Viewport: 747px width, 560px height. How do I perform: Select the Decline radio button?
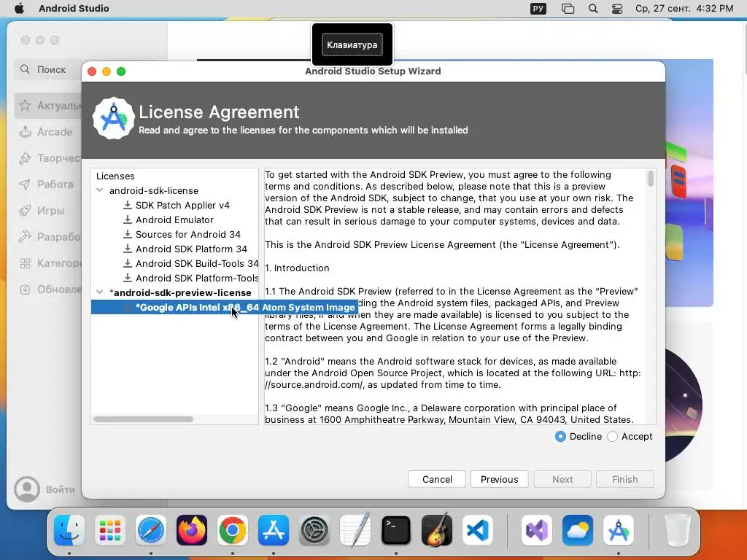pos(560,436)
